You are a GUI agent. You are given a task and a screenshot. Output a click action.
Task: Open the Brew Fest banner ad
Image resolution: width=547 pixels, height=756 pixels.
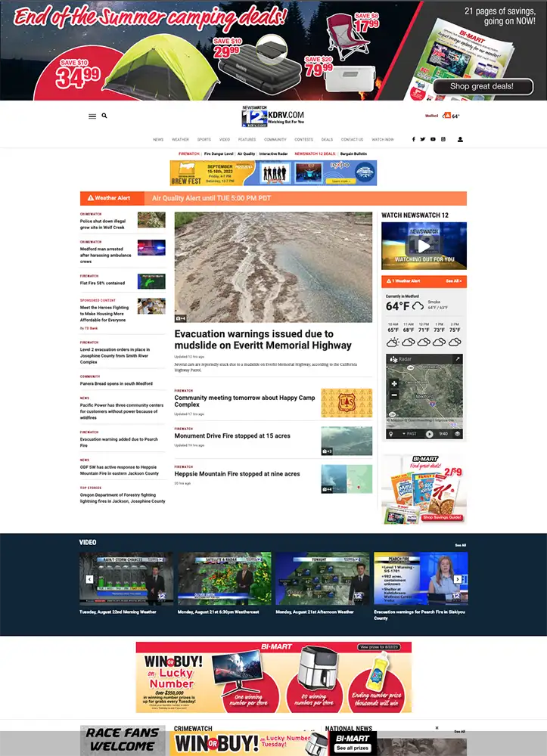click(x=273, y=173)
